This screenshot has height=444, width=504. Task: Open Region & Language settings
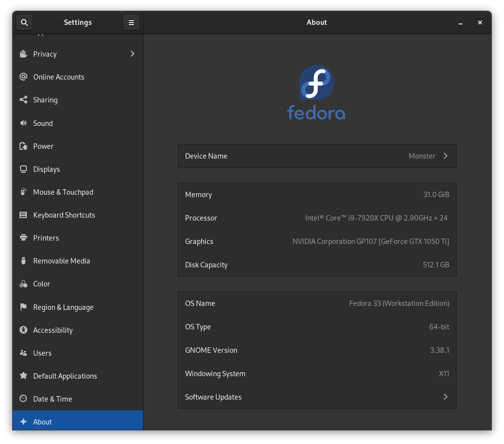pos(78,307)
